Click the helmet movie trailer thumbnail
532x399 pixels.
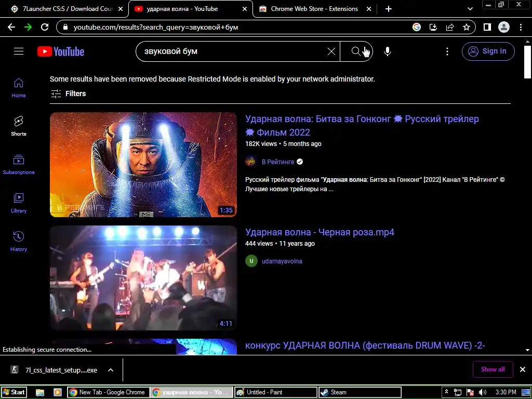click(x=143, y=165)
